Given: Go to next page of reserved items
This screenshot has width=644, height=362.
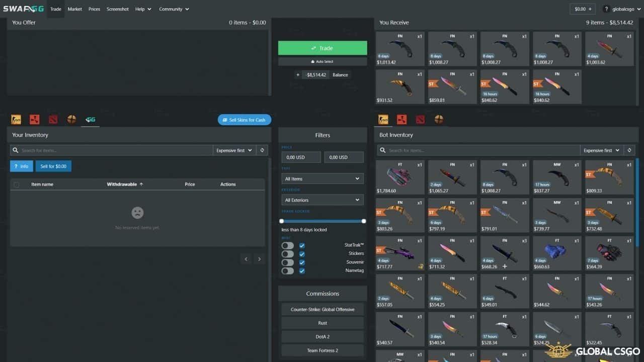Looking at the screenshot, I should [x=259, y=259].
